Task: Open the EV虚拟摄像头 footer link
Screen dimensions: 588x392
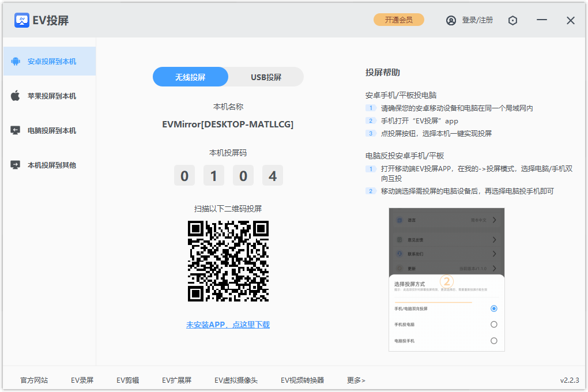Action: tap(236, 380)
